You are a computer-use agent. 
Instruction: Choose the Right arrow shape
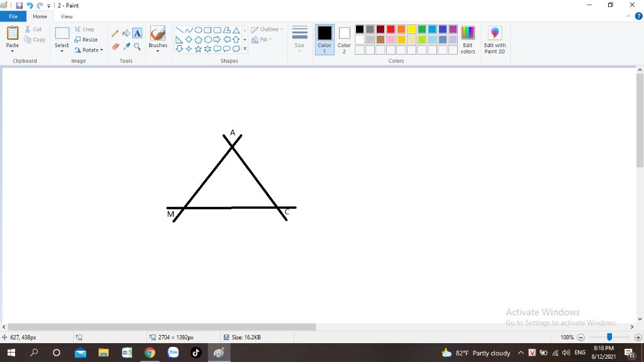pos(217,40)
